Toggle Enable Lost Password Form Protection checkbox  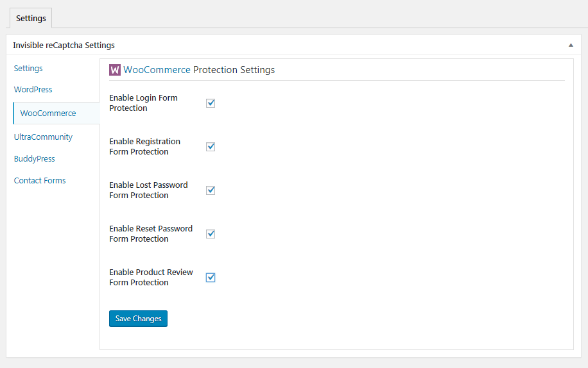pyautogui.click(x=211, y=190)
